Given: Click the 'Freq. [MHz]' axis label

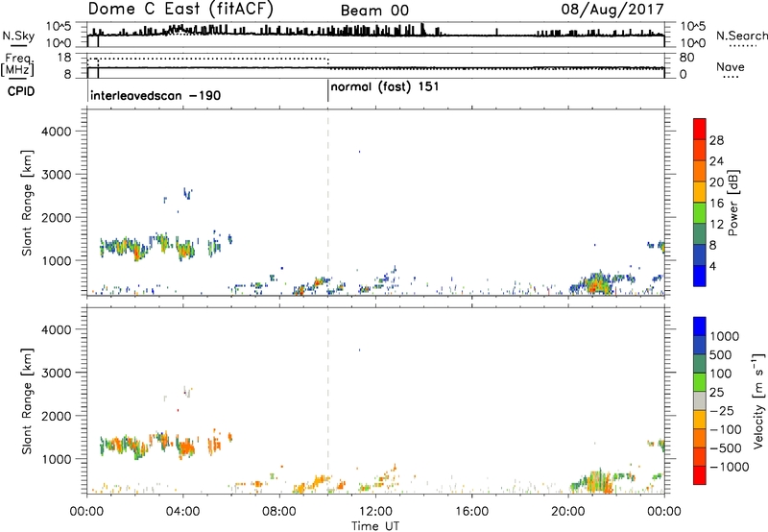Looking at the screenshot, I should tap(18, 65).
